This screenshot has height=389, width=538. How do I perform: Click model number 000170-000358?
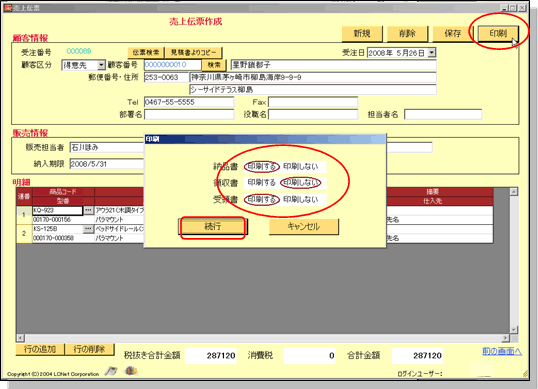63,238
